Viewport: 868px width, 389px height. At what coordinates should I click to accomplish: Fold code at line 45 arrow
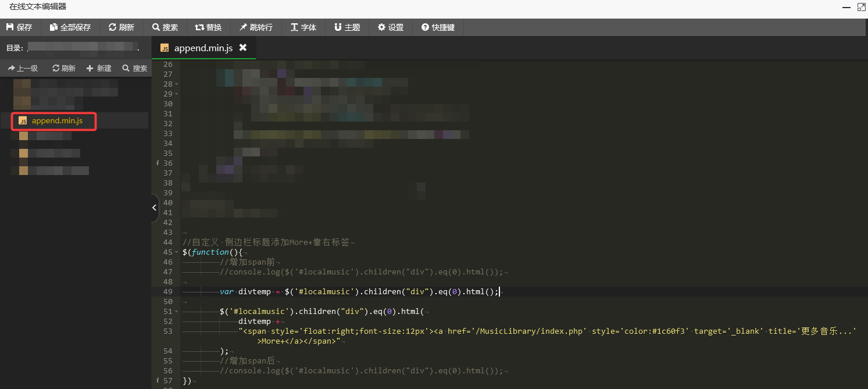[x=177, y=252]
